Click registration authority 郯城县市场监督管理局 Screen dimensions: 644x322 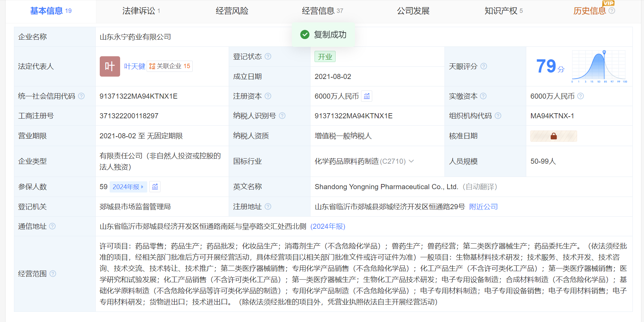coord(135,206)
